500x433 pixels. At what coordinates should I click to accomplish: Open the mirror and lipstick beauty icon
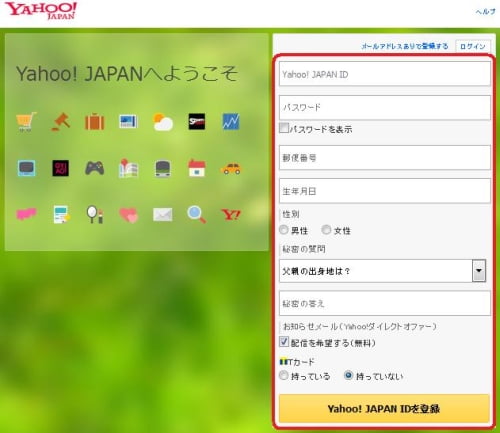95,215
